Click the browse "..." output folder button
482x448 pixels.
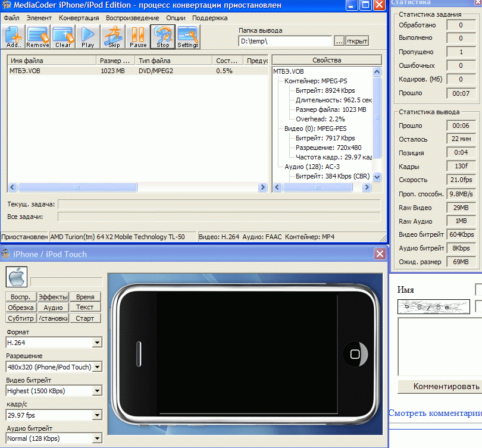coord(339,41)
